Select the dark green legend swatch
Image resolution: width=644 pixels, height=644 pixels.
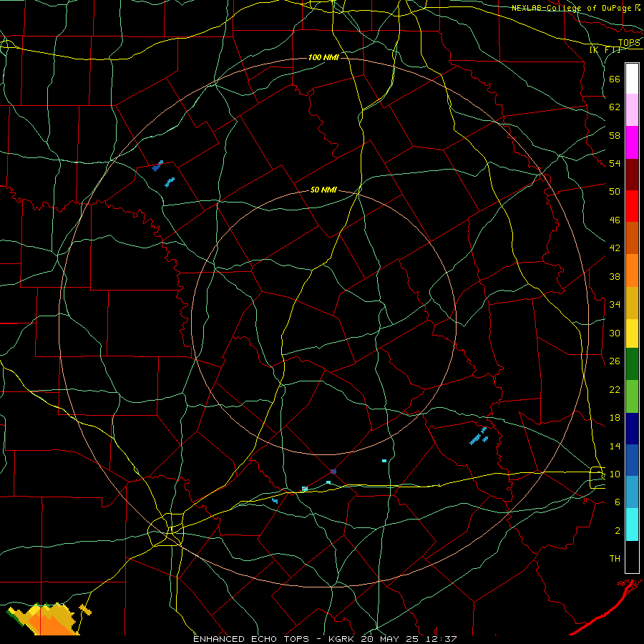click(632, 364)
